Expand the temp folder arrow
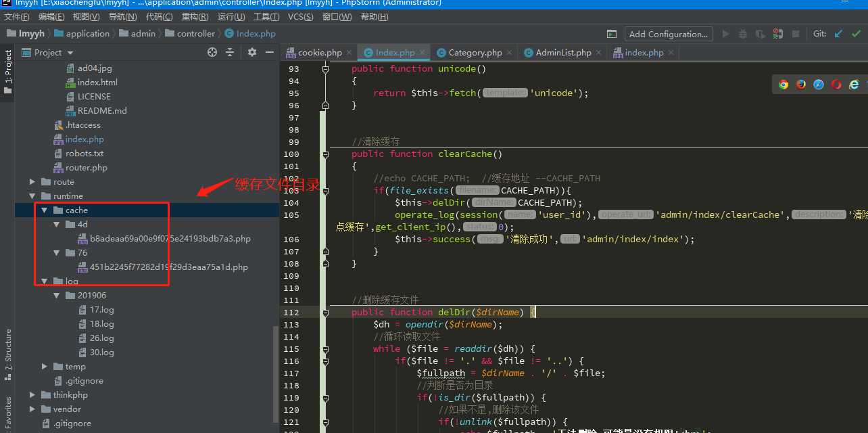 45,367
